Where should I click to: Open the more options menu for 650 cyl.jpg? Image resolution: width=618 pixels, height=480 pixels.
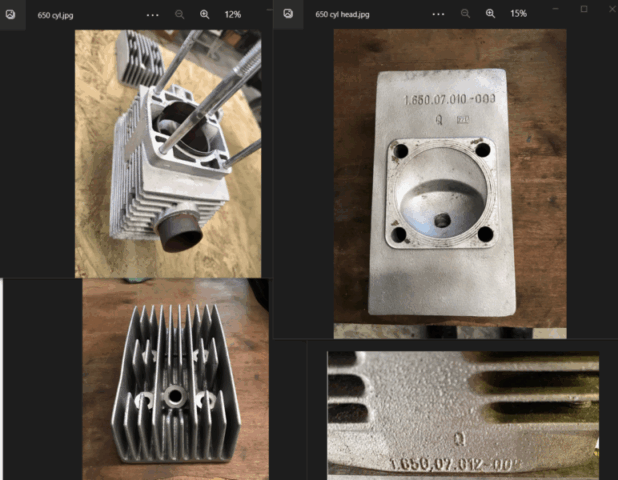[152, 15]
